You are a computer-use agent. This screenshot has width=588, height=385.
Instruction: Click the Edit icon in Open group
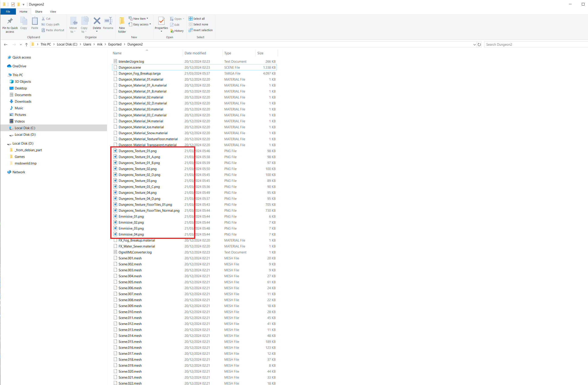[172, 25]
